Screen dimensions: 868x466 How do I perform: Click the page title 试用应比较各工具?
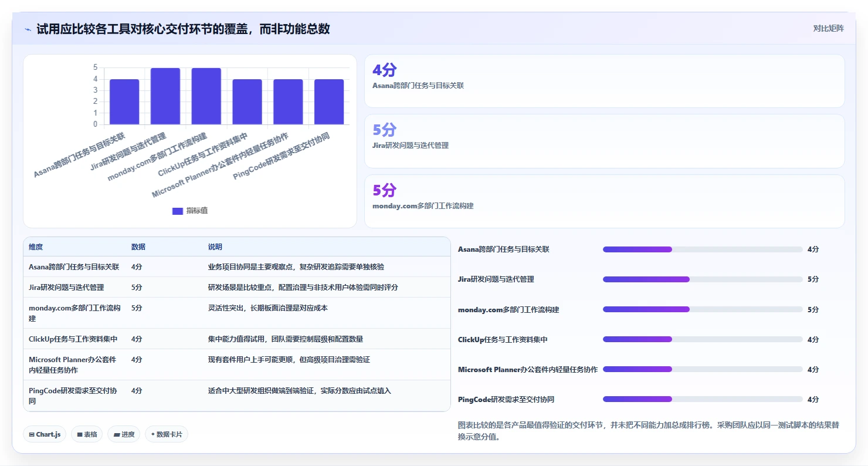[183, 29]
